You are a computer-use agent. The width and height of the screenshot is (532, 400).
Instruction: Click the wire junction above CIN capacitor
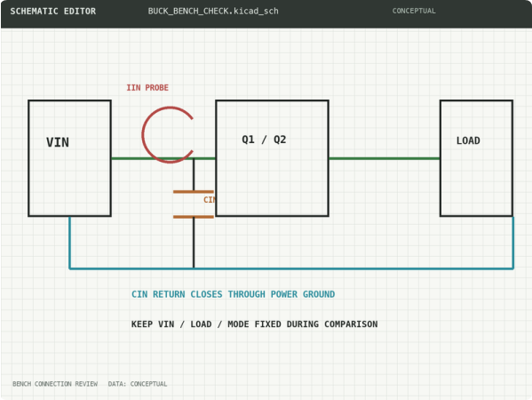click(x=194, y=158)
